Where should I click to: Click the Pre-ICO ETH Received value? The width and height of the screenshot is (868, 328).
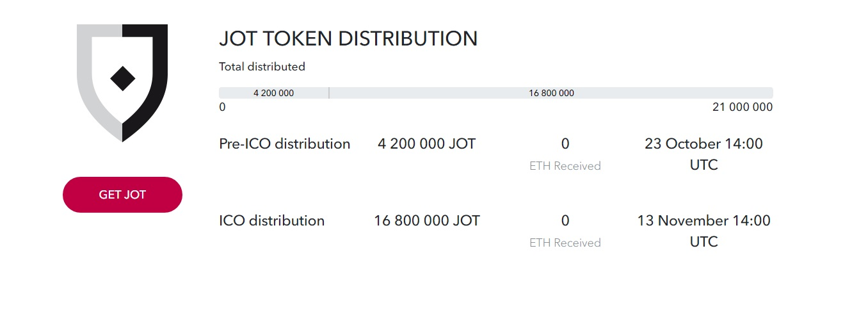pos(565,143)
